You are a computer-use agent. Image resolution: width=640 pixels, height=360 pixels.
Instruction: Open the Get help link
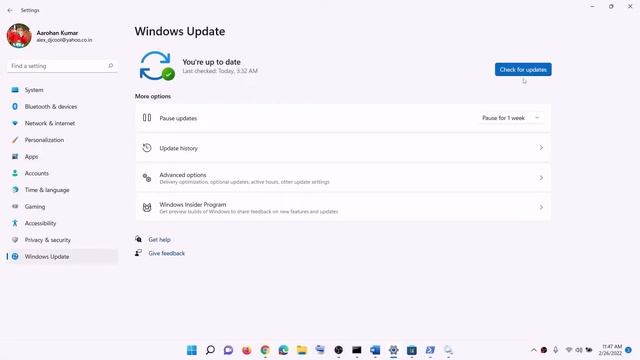point(160,240)
